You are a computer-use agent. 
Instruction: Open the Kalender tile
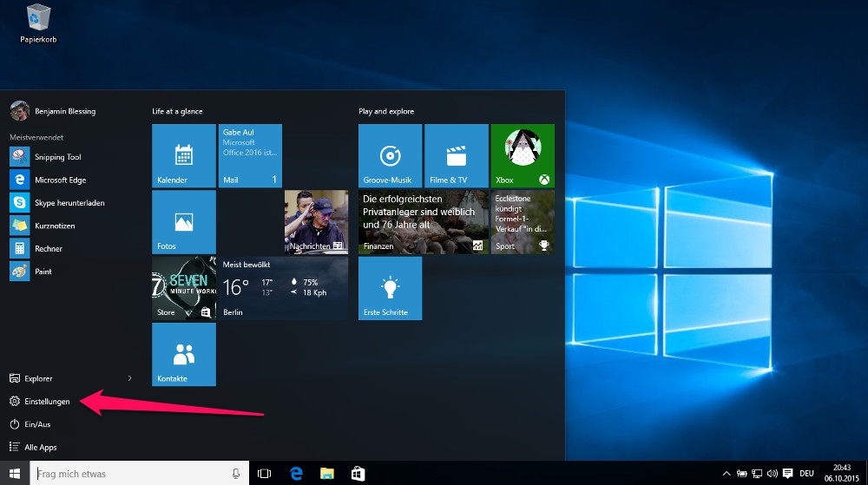click(184, 156)
